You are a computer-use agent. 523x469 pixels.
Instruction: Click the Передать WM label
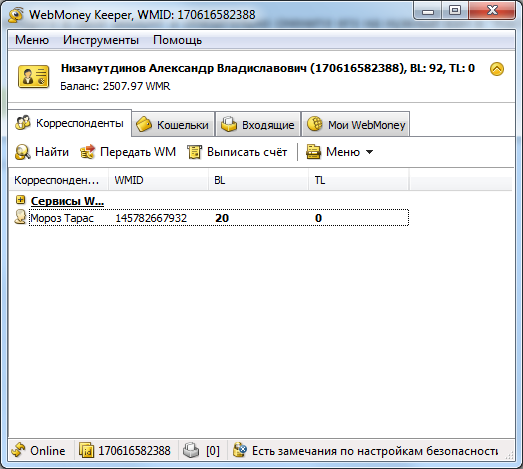pos(138,152)
